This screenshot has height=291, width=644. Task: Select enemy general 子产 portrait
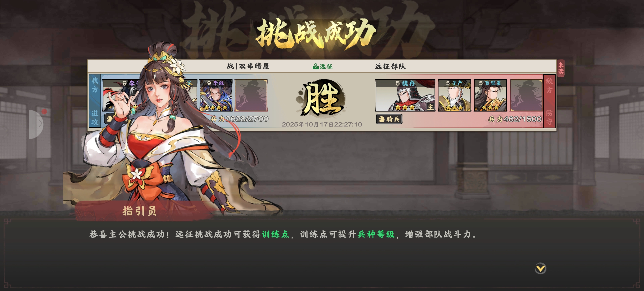pos(454,95)
